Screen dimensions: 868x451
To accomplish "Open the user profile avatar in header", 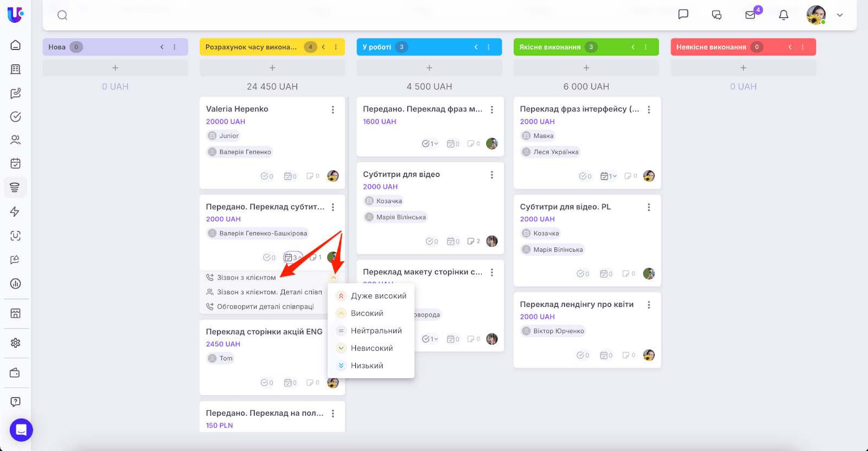I will (x=816, y=15).
